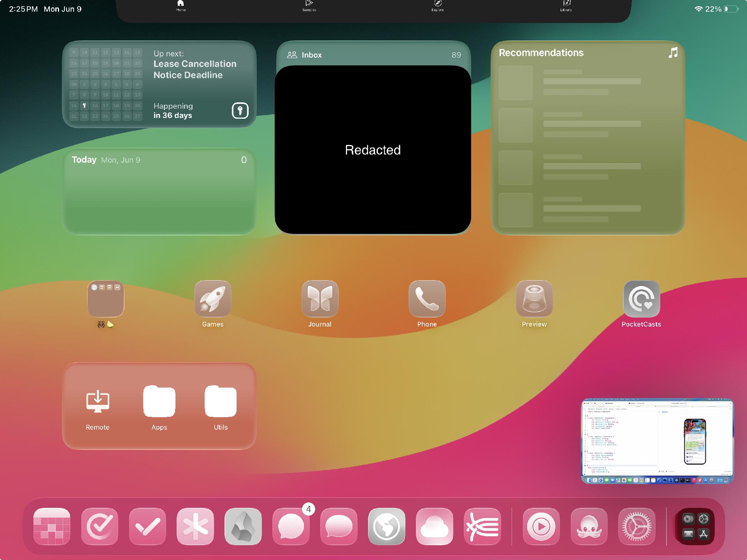Switch to the Explore tab
This screenshot has width=747, height=560.
[438, 5]
